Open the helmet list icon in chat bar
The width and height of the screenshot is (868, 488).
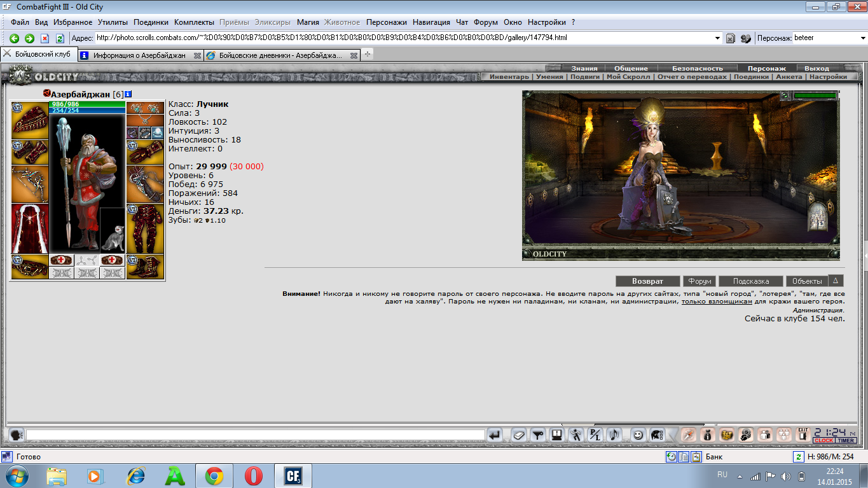pyautogui.click(x=657, y=435)
